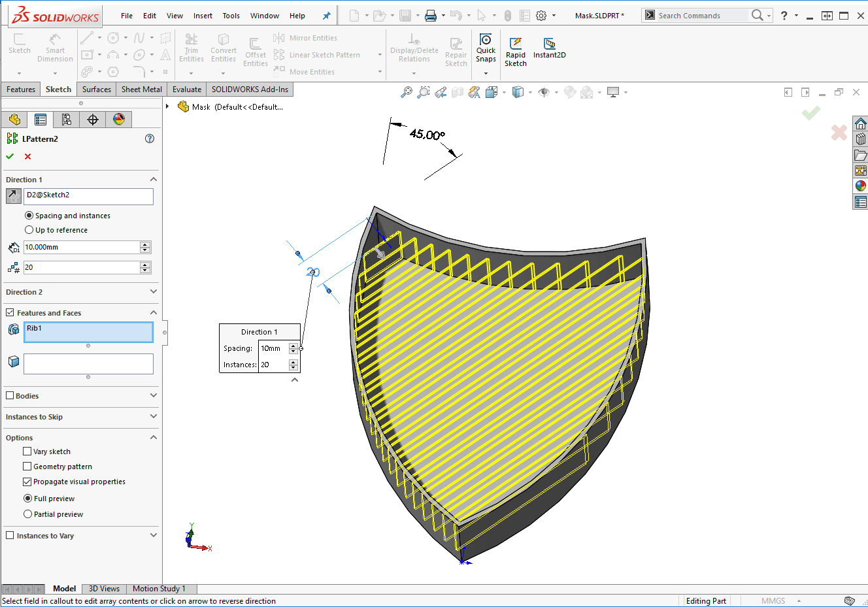This screenshot has height=607, width=868.
Task: Cancel the pattern with the red X
Action: pyautogui.click(x=27, y=156)
